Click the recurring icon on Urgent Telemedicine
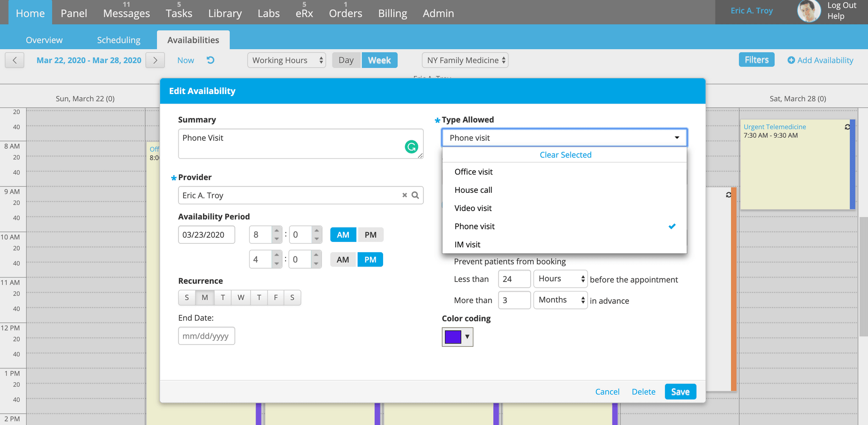The width and height of the screenshot is (868, 425). (x=847, y=127)
